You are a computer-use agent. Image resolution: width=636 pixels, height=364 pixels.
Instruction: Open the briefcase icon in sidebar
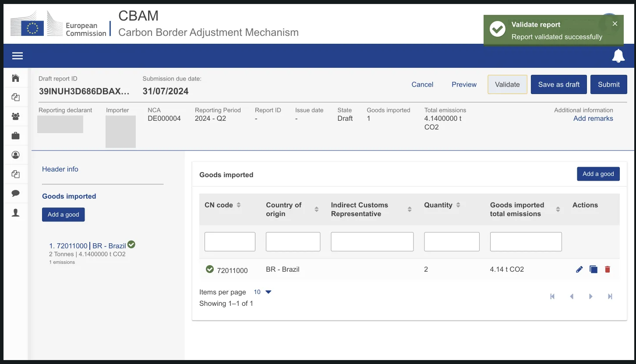pyautogui.click(x=16, y=136)
